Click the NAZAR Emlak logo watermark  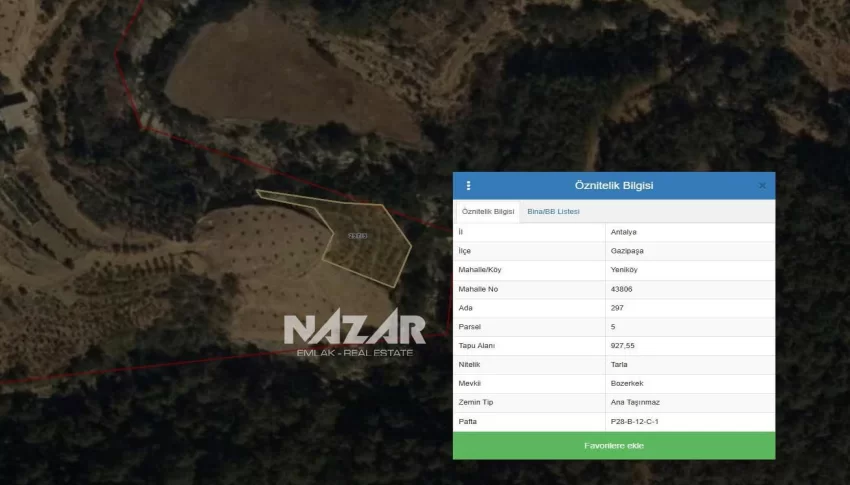[x=354, y=333]
